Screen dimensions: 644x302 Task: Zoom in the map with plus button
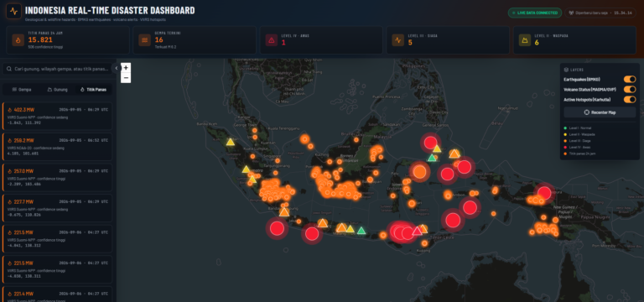click(126, 68)
